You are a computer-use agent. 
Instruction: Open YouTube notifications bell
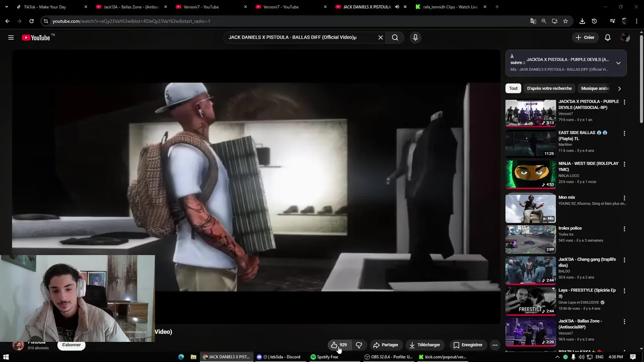point(607,37)
